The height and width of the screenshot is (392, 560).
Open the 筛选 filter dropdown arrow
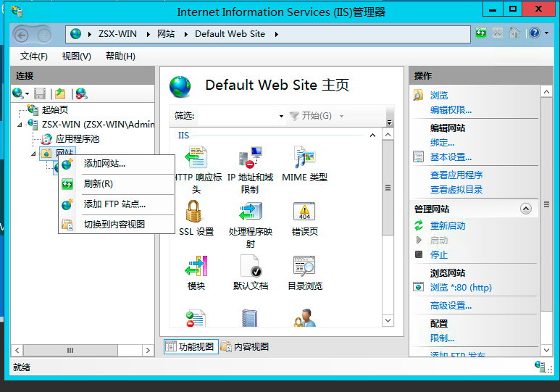[x=281, y=116]
